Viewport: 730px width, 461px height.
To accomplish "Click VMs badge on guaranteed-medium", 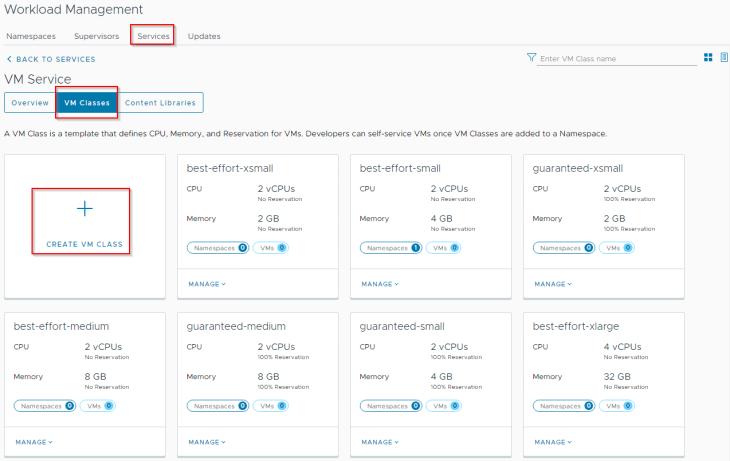I will (271, 406).
